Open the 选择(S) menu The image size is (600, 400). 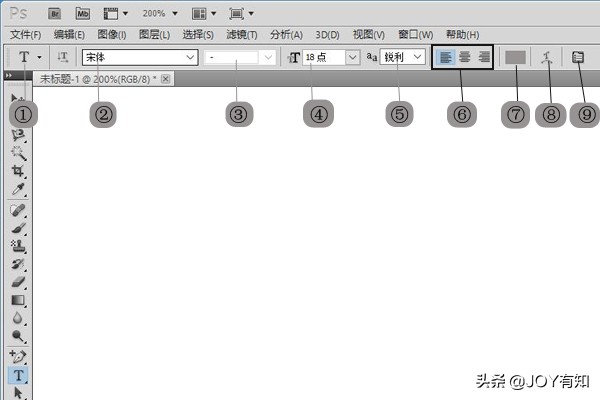(x=198, y=35)
